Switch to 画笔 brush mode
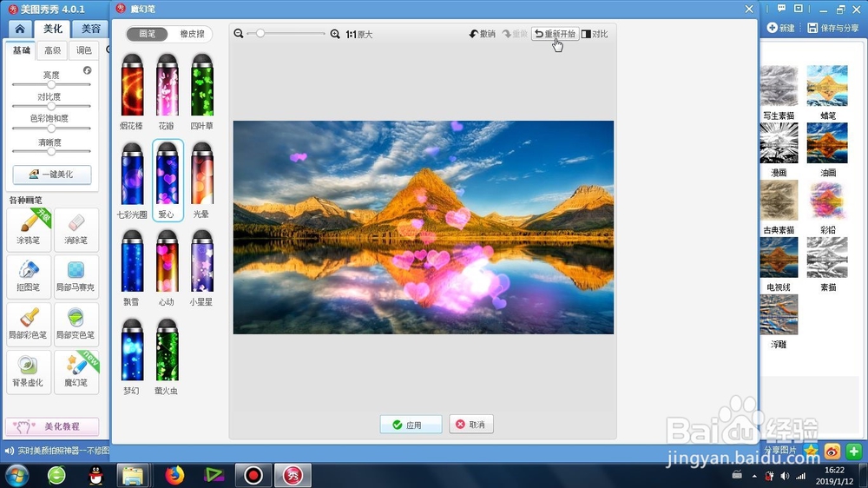The image size is (868, 488). tap(148, 34)
